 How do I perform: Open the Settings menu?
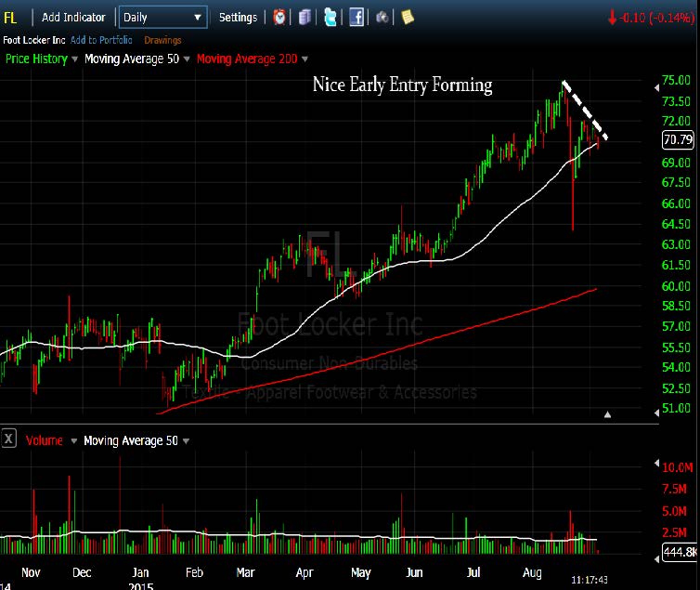(x=238, y=18)
